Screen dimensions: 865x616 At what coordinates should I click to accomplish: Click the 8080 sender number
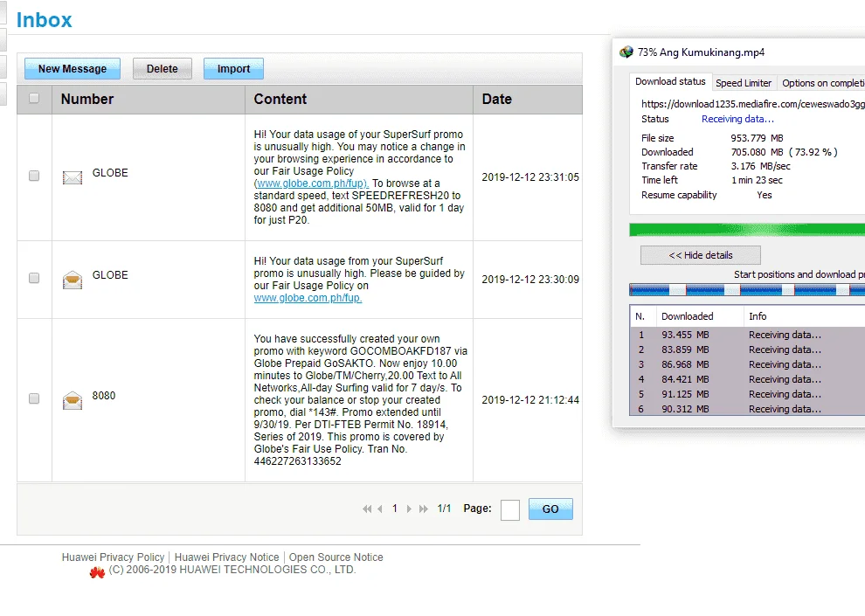coord(104,396)
